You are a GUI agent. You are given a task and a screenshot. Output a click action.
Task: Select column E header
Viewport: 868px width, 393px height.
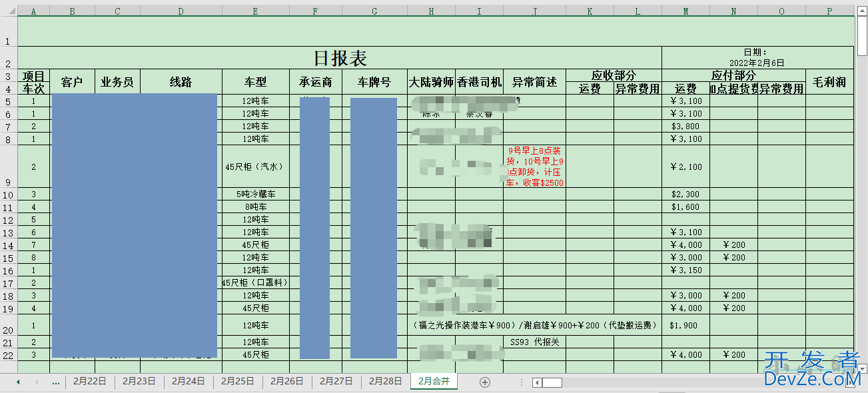pyautogui.click(x=256, y=11)
